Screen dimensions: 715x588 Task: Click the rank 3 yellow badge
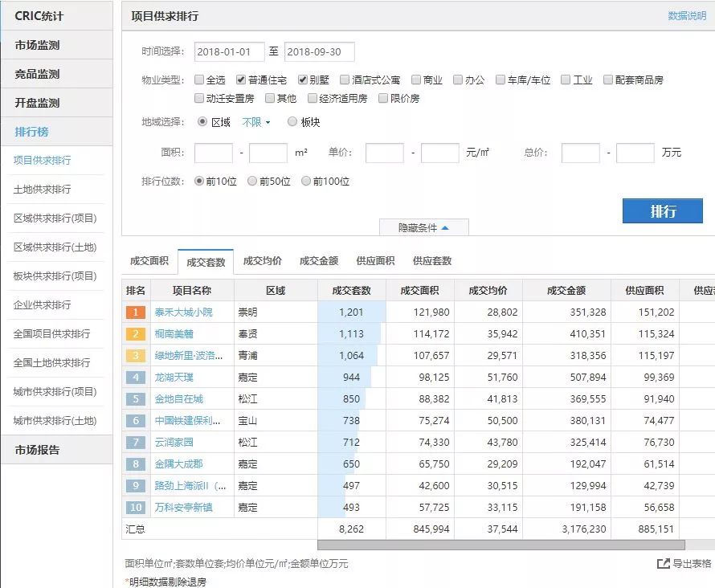136,356
